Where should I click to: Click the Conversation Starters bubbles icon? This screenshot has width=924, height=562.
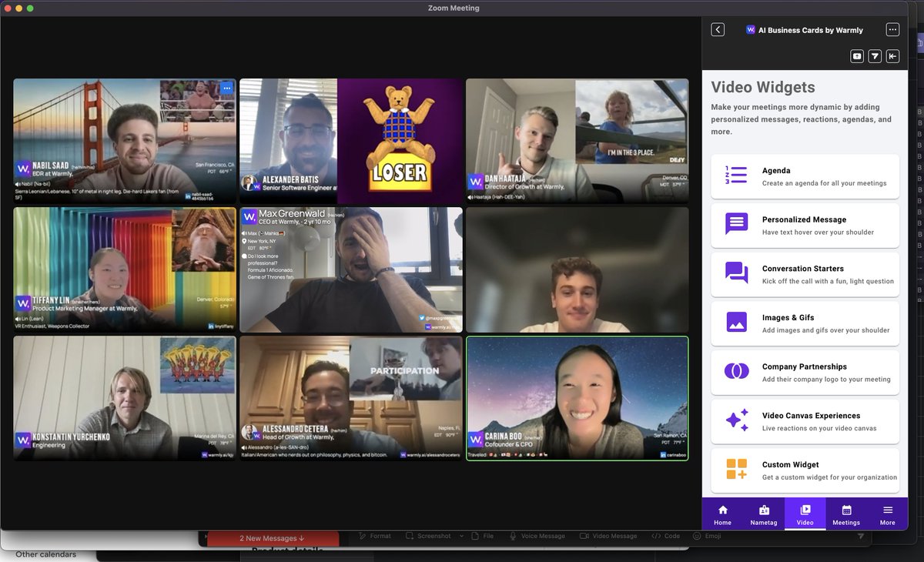[736, 273]
